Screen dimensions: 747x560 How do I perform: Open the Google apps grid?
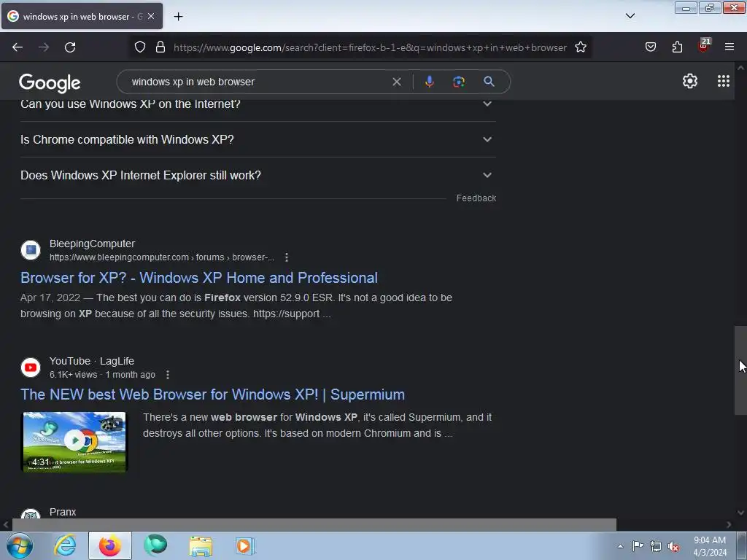point(723,81)
